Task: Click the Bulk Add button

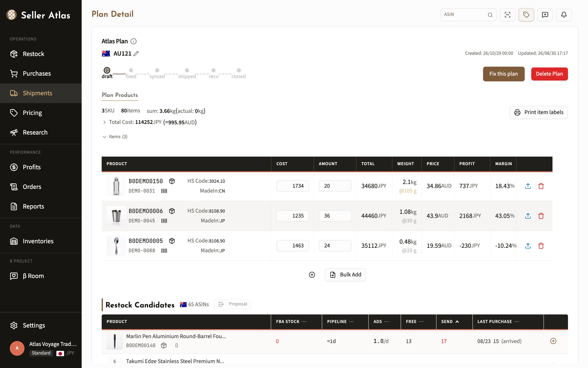Action: [x=345, y=275]
